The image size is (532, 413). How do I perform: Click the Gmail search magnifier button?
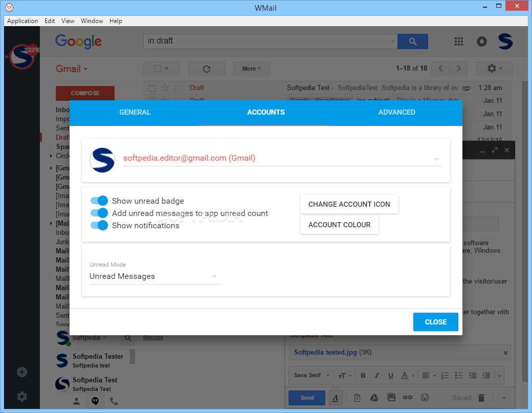(x=413, y=41)
